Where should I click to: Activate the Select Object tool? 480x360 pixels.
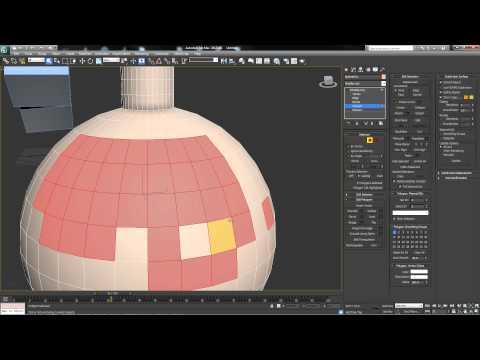coord(49,61)
